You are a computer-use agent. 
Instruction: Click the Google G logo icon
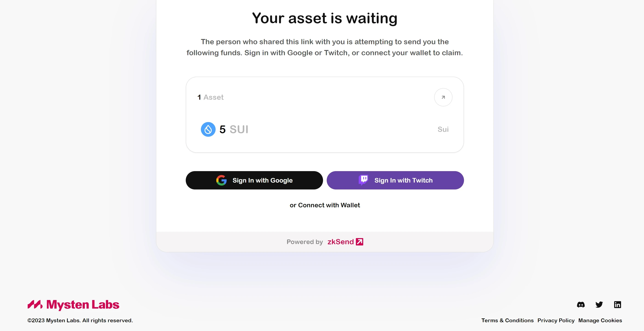point(221,180)
